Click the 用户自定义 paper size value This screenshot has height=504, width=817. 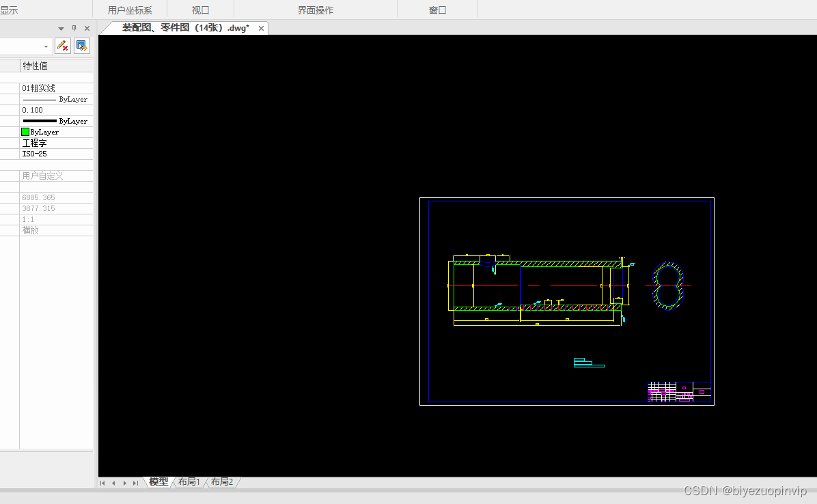[56, 176]
